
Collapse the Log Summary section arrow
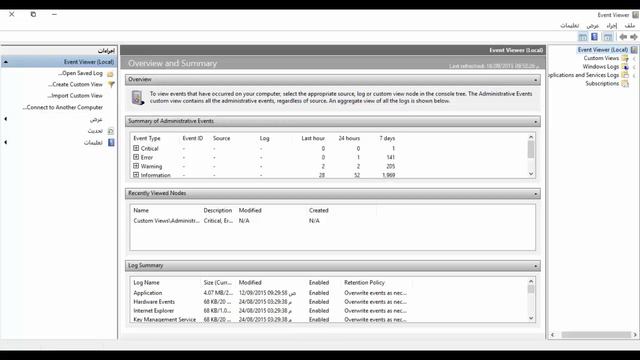point(536,266)
